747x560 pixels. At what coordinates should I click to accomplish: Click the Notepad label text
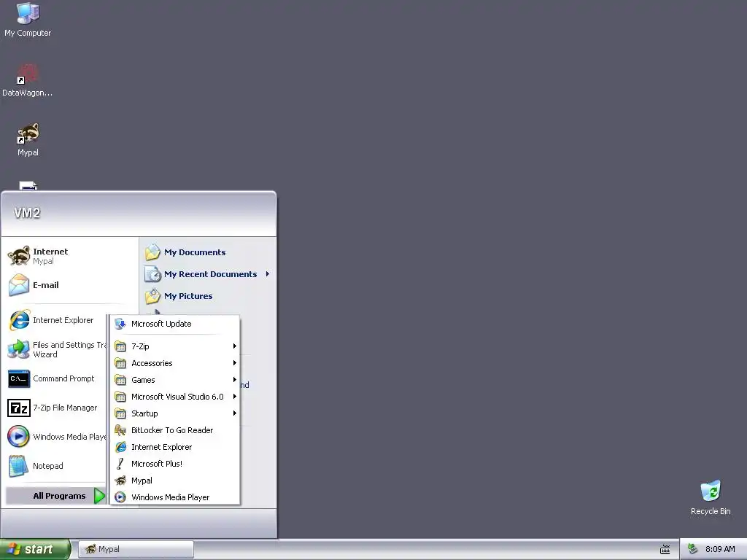point(47,466)
